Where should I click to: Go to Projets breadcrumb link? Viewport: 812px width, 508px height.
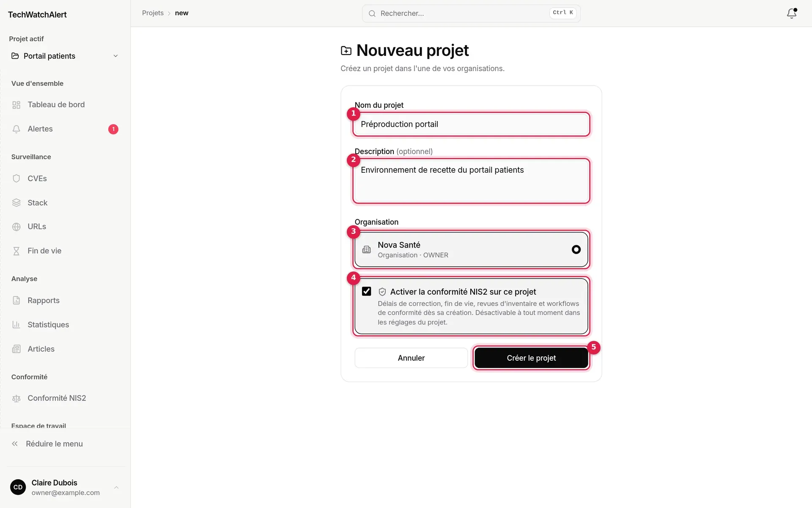click(153, 13)
